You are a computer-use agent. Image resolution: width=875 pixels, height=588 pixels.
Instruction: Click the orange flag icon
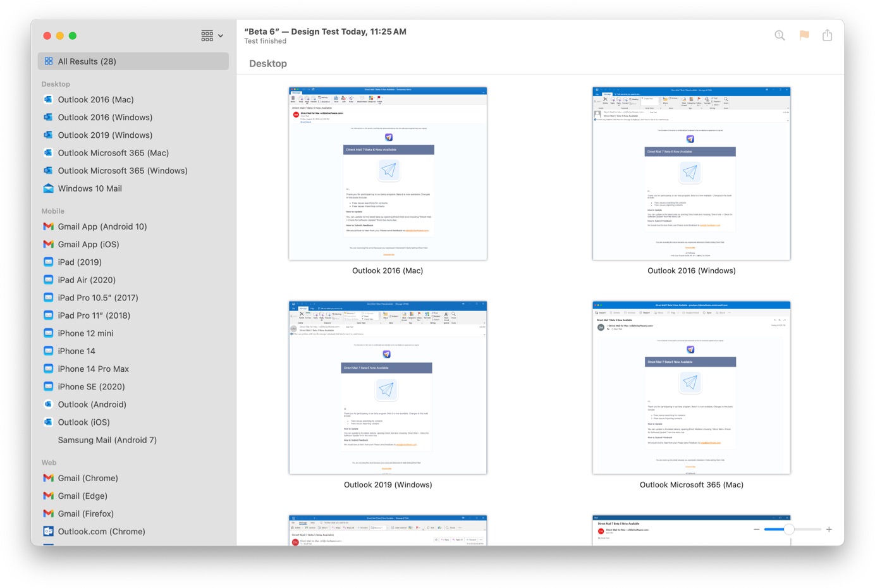[804, 35]
